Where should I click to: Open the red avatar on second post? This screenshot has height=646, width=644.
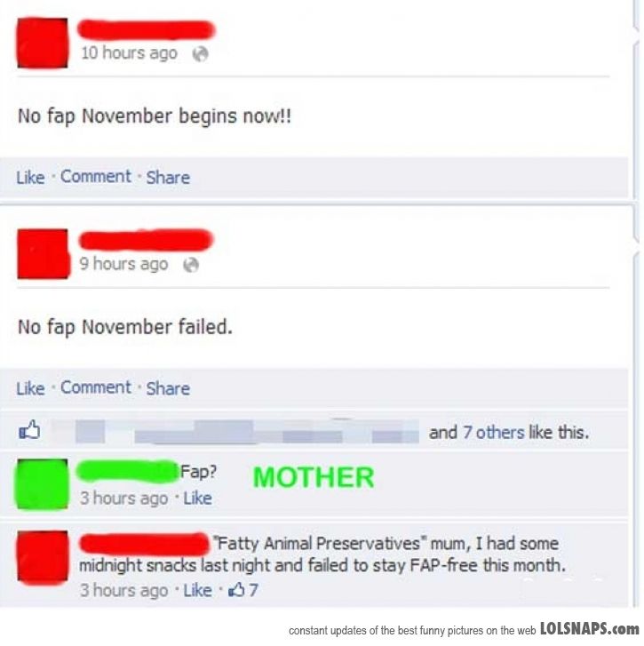[x=43, y=254]
